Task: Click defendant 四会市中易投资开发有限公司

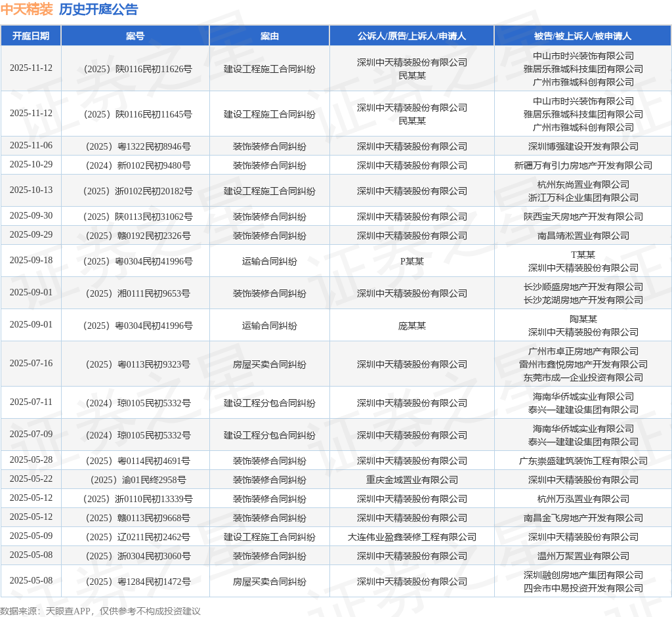Action: pyautogui.click(x=583, y=588)
